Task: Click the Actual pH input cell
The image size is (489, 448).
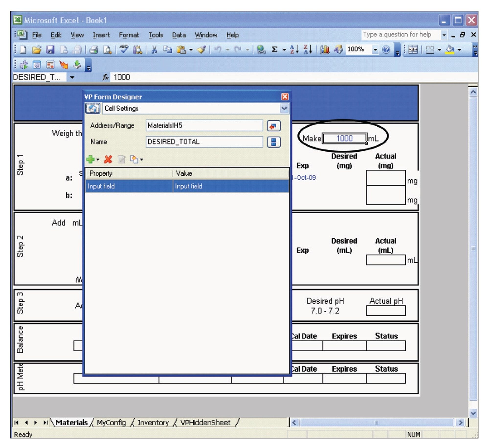Action: pos(386,311)
